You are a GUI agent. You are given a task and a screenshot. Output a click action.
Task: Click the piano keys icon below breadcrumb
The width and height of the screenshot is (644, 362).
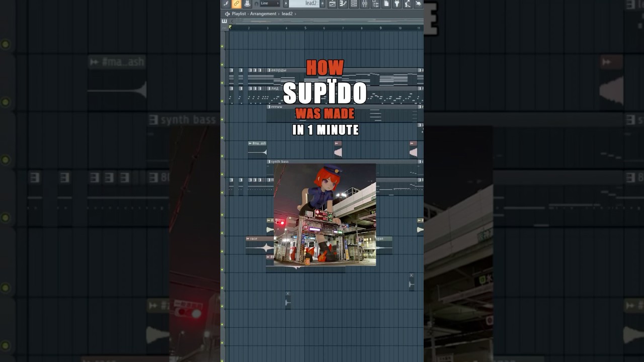(224, 21)
